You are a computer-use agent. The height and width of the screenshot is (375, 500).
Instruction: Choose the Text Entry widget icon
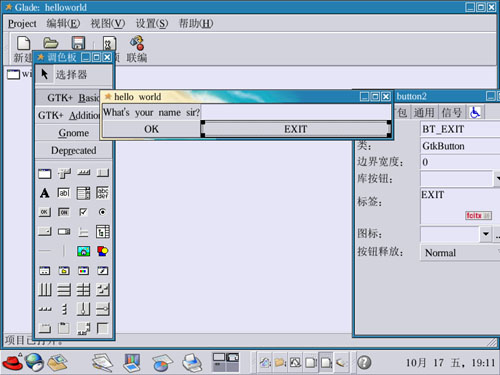(x=64, y=193)
